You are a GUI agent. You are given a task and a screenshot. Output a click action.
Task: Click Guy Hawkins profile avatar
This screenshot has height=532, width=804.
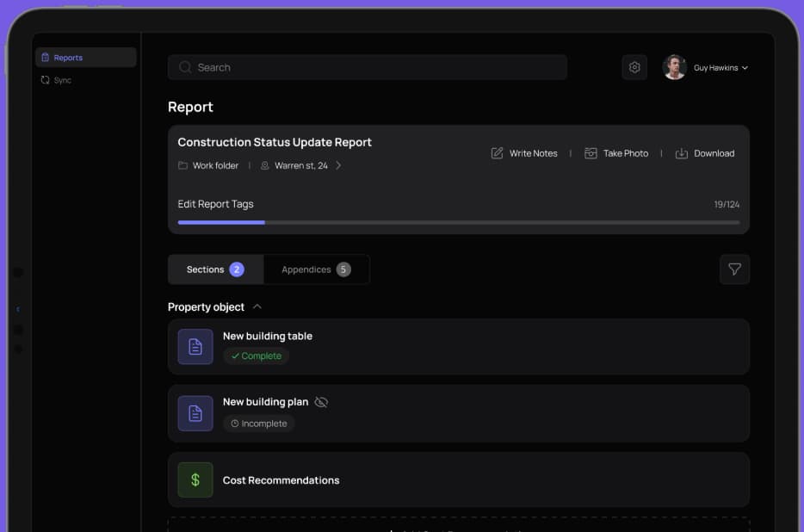pos(674,67)
